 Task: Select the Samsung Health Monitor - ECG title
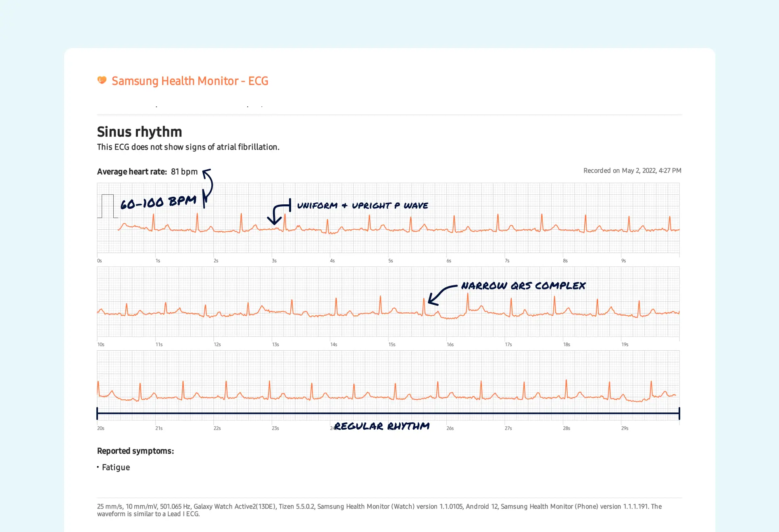(190, 81)
